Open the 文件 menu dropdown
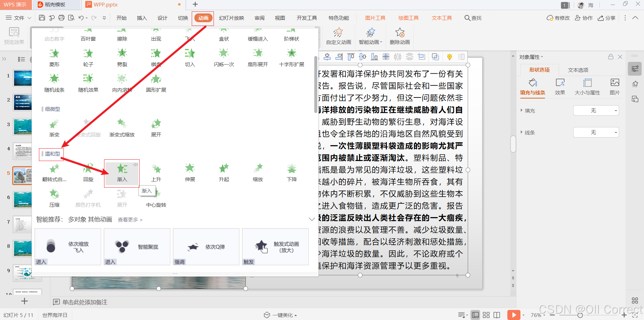 click(18, 18)
